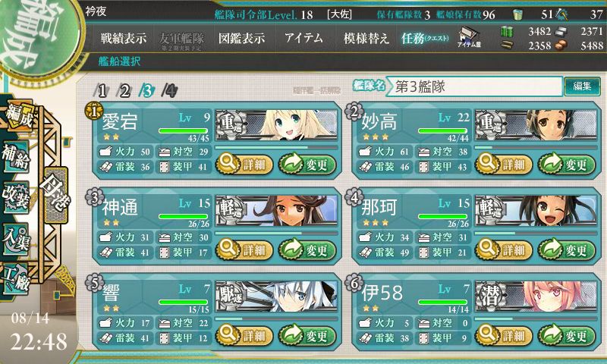Switch to fleet tab 4
607x364 pixels.
coord(169,91)
